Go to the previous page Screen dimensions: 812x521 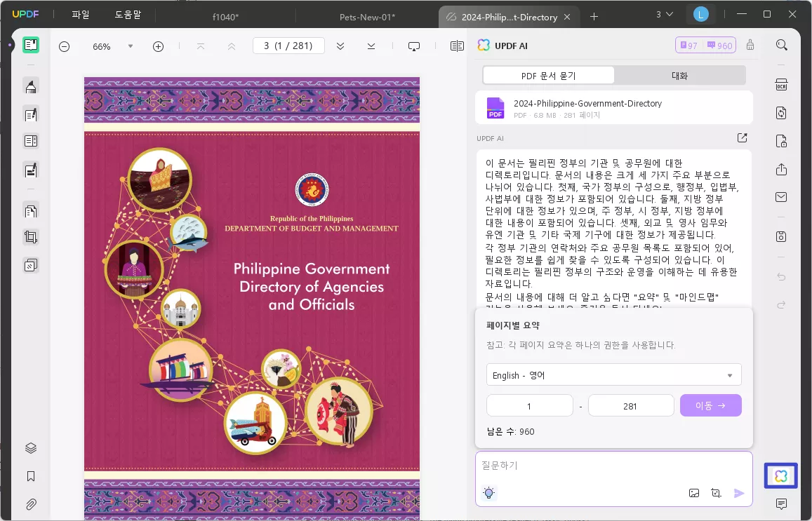232,46
